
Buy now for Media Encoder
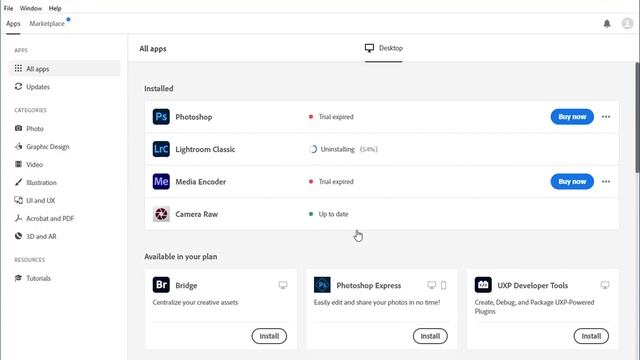[x=572, y=182]
